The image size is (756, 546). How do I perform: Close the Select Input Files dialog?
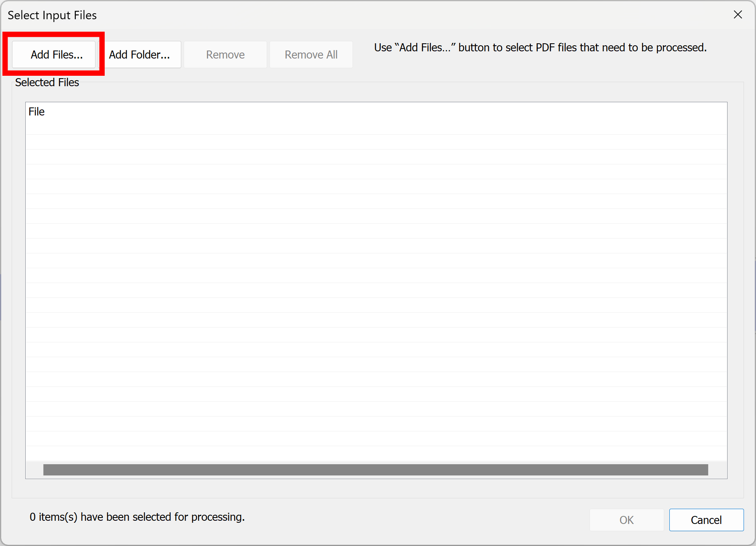[x=738, y=14]
